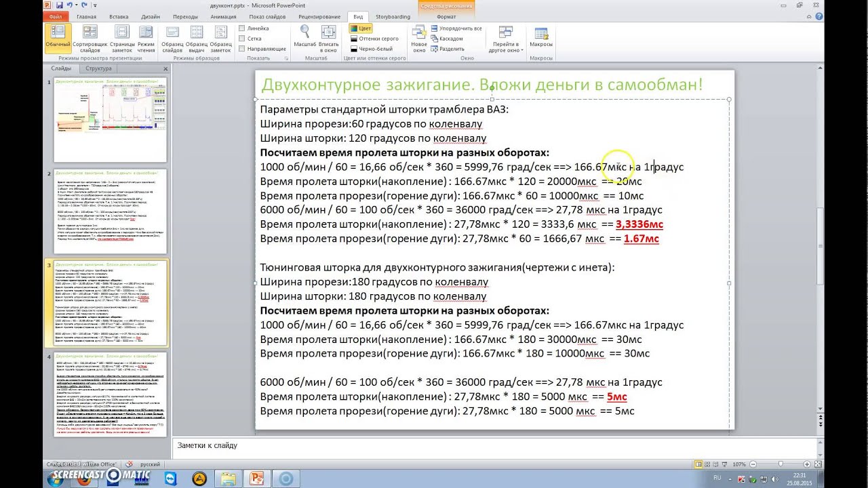Click RU input language indicator
868x488 pixels.
717,478
